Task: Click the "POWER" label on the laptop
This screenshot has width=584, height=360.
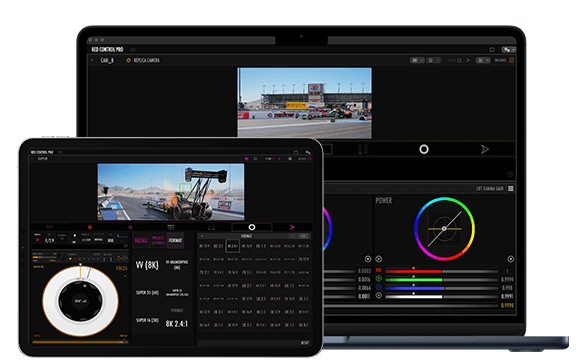Action: tap(384, 201)
